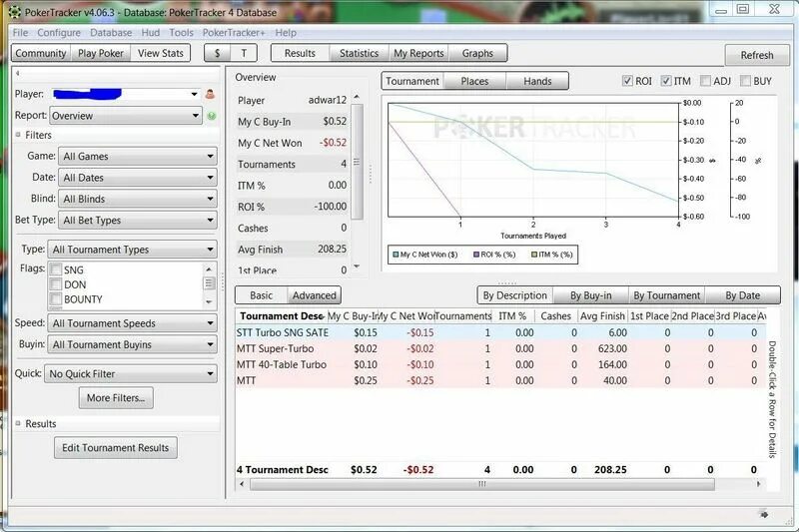Sort by Tournament Desc column header
799x532 pixels.
[282, 316]
